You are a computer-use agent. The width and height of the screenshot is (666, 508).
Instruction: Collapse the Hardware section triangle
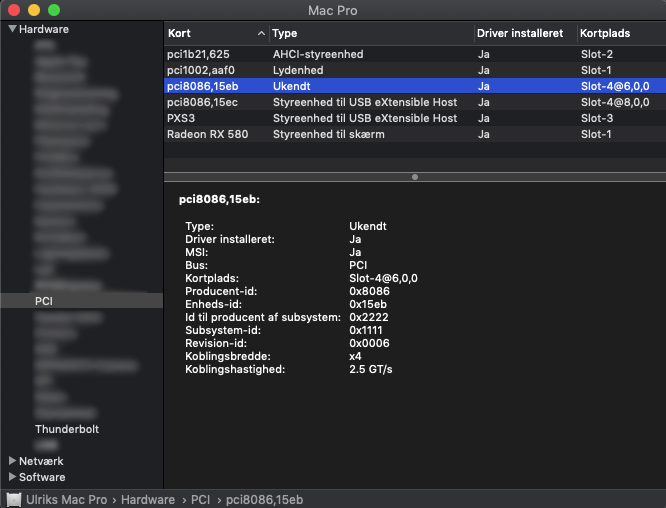(x=12, y=29)
